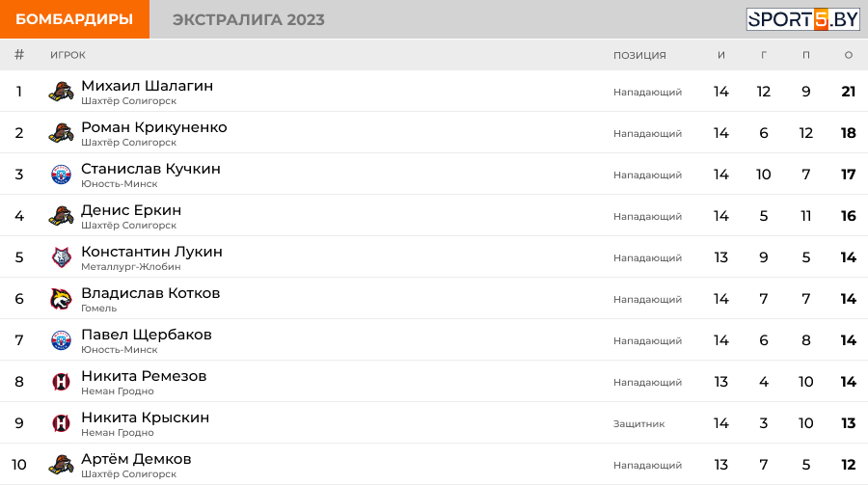
Task: Click wolf logo beside Константин Лукин
Action: [61, 257]
